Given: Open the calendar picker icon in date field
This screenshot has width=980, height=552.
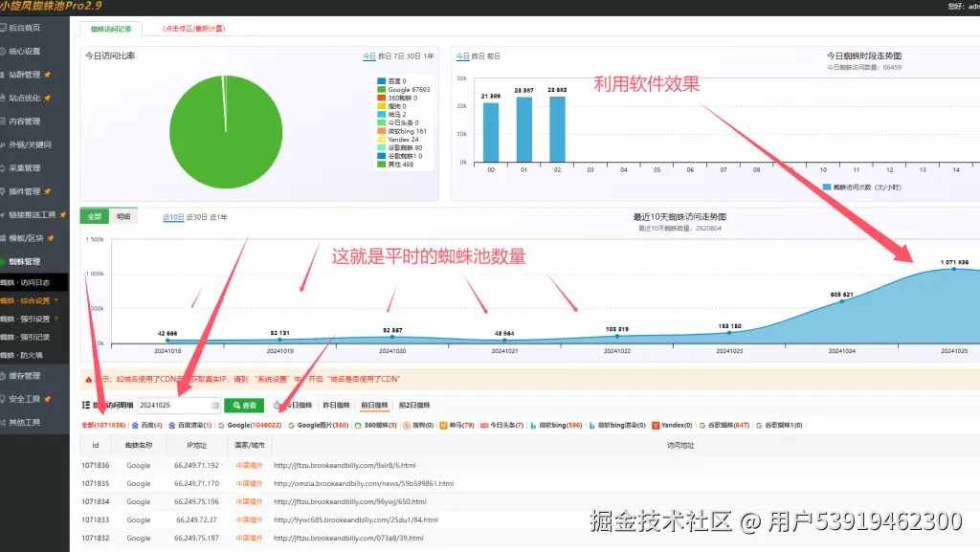Looking at the screenshot, I should pos(215,406).
